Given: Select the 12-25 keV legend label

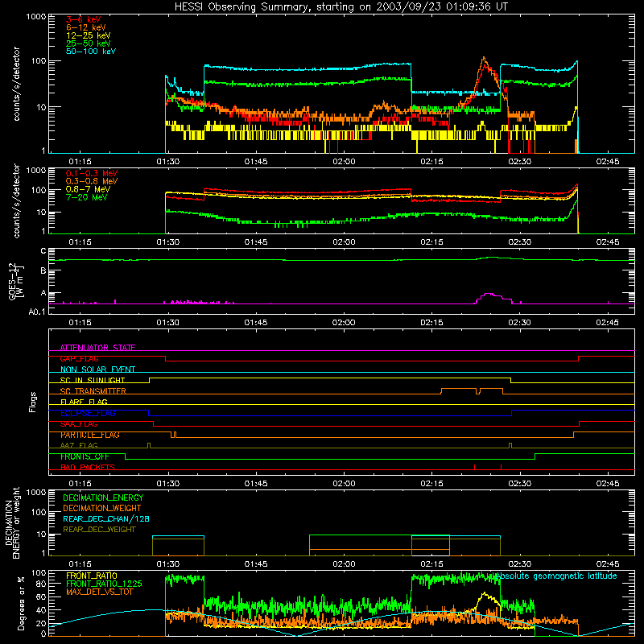Looking at the screenshot, I should pos(89,35).
